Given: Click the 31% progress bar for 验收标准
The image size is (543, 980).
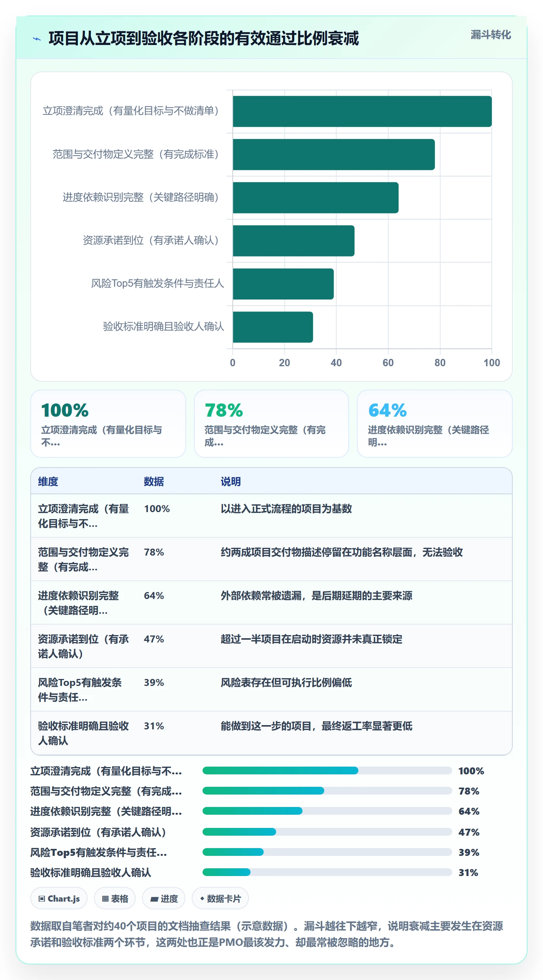Looking at the screenshot, I should 327,872.
